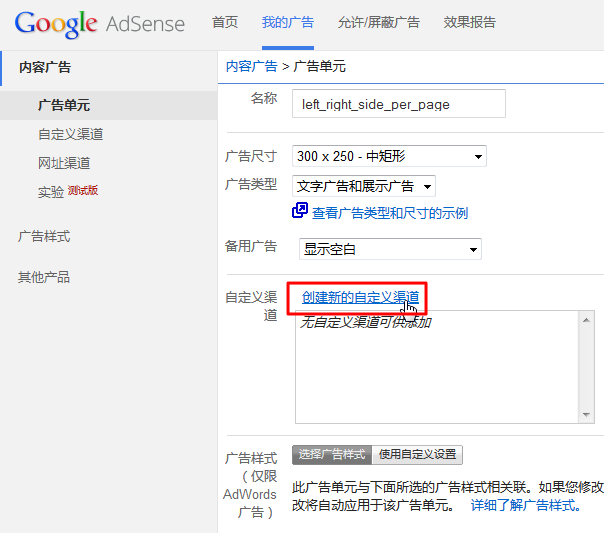Click the 广告单元 breadcrumb text
The height and width of the screenshot is (533, 604).
(319, 67)
